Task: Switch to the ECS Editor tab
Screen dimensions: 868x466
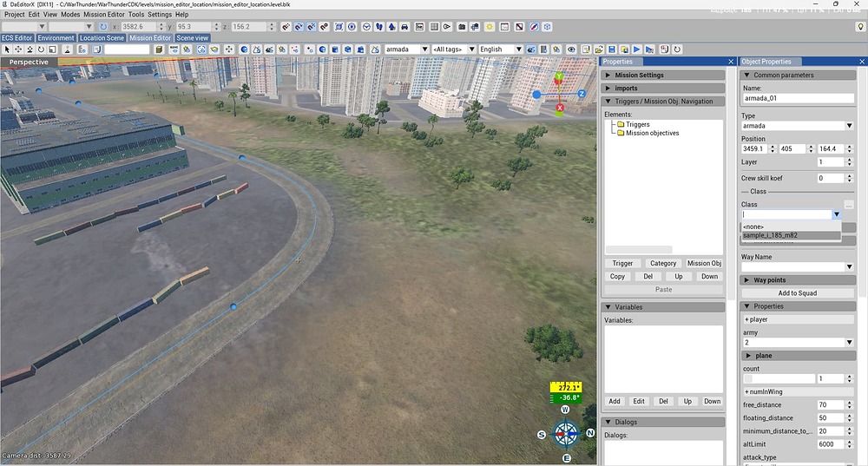Action: tap(17, 37)
